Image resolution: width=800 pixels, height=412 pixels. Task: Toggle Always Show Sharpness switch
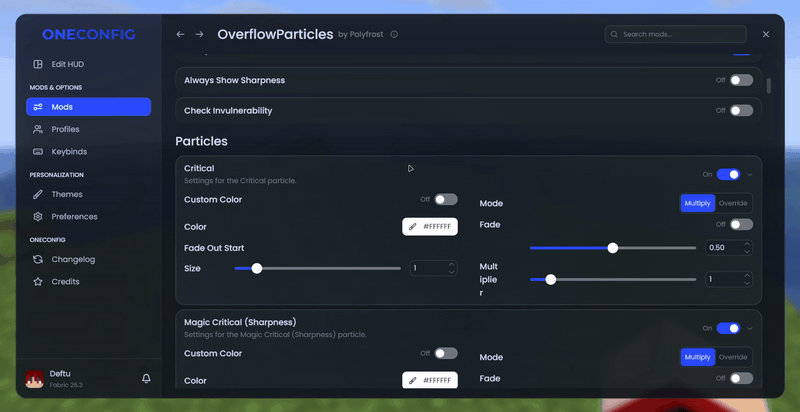point(741,80)
